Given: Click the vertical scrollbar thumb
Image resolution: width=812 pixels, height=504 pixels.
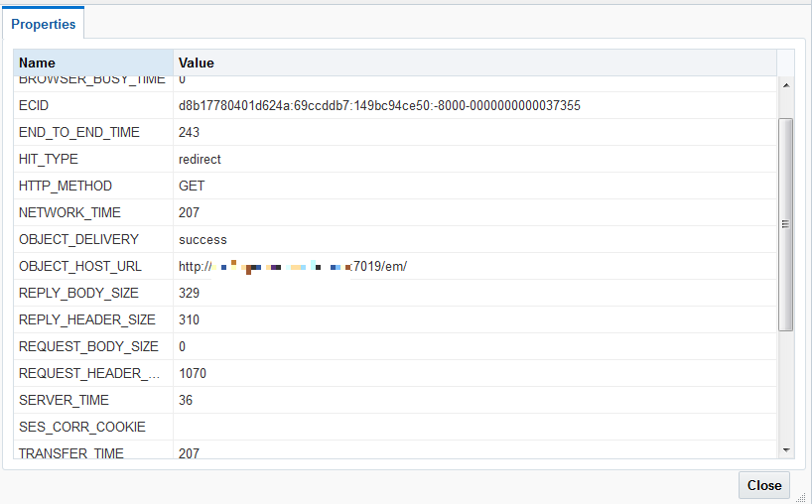Looking at the screenshot, I should [785, 224].
